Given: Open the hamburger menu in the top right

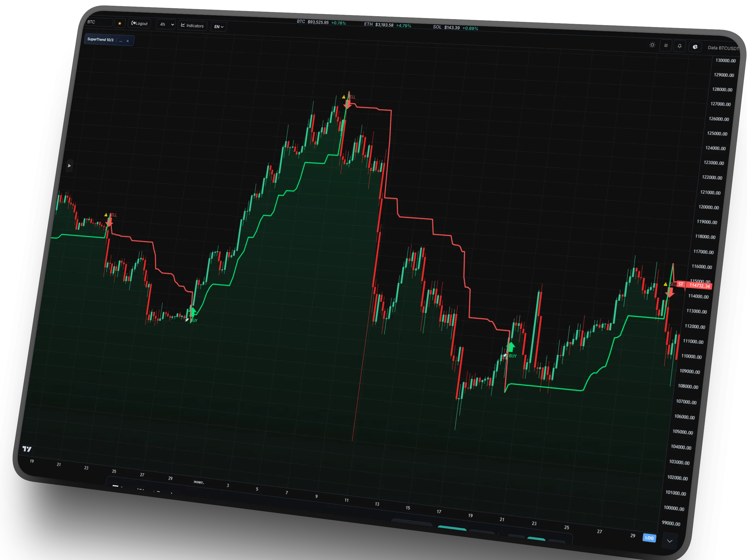Looking at the screenshot, I should click(x=666, y=45).
